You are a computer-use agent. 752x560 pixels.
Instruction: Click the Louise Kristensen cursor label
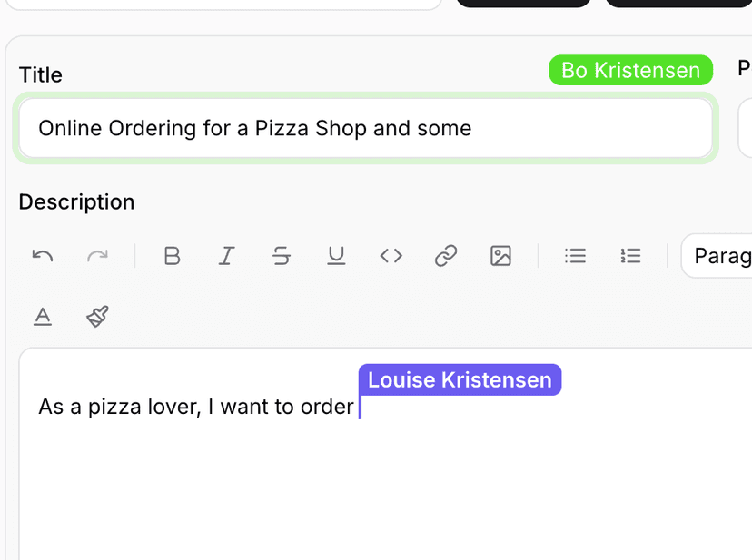point(460,379)
